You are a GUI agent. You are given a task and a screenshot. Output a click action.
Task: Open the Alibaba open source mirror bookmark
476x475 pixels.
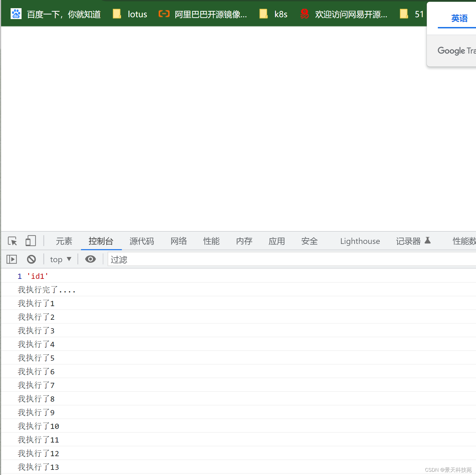(203, 14)
